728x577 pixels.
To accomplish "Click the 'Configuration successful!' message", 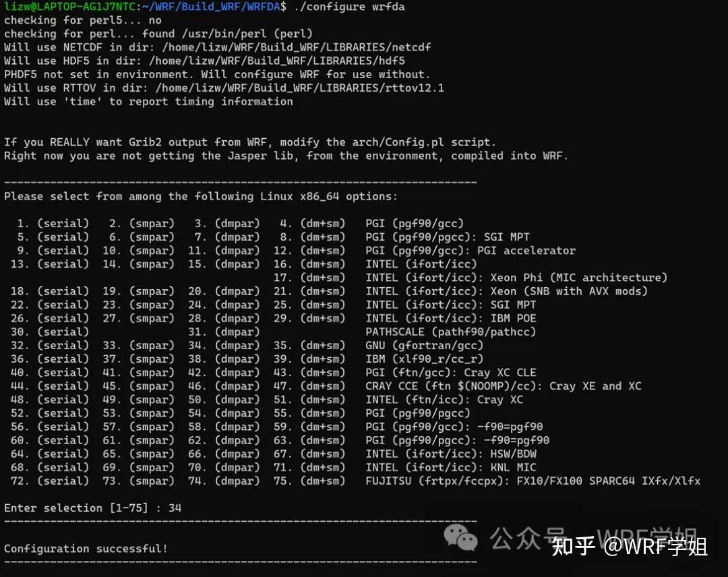I will 86,548.
